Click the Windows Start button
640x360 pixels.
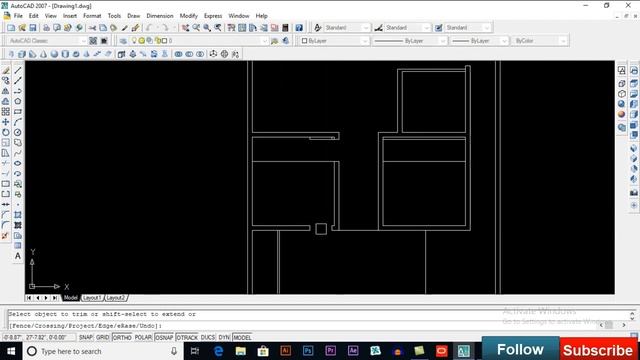click(11, 351)
